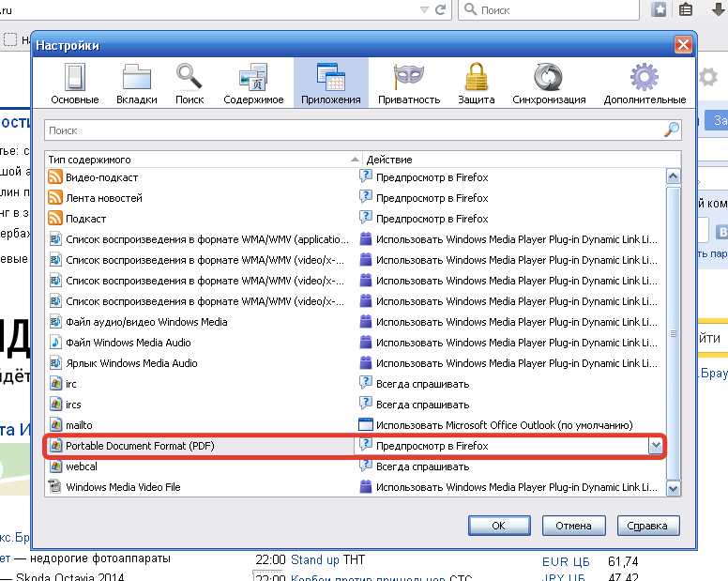Click the Лента новостей feed icon
The image size is (728, 581).
[x=55, y=198]
